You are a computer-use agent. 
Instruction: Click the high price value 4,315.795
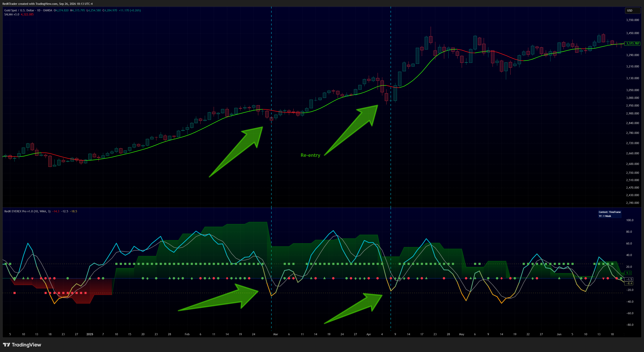tap(78, 10)
